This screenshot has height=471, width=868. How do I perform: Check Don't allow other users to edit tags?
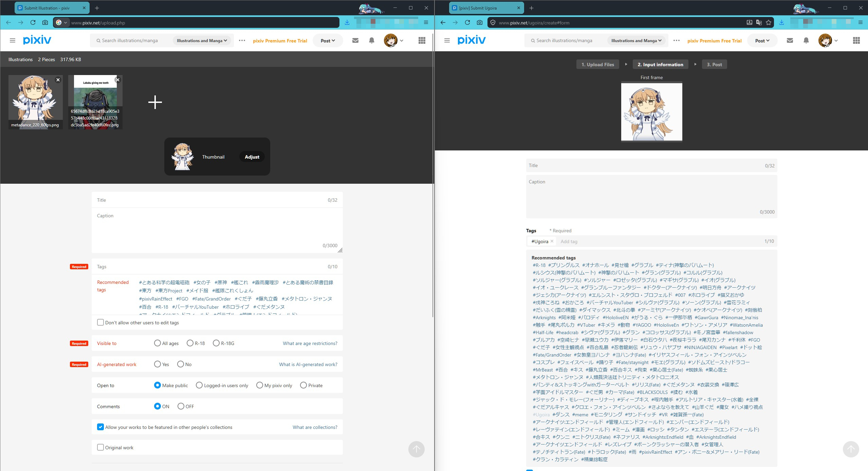point(100,322)
